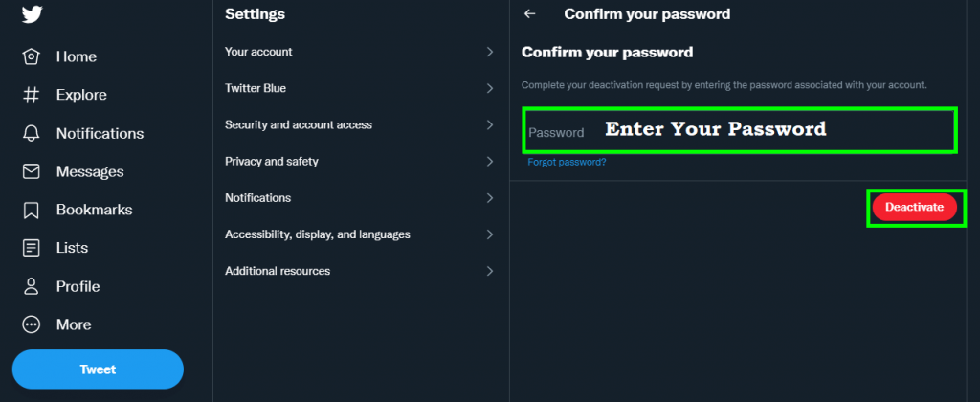This screenshot has width=980, height=402.
Task: Select Notifications in the Settings list
Action: (257, 197)
